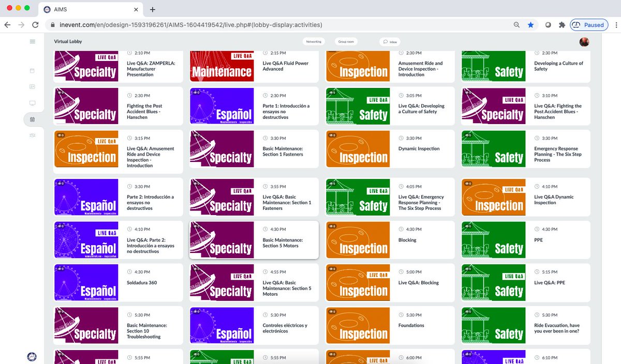Open Live Q&A: PPE session

click(526, 283)
